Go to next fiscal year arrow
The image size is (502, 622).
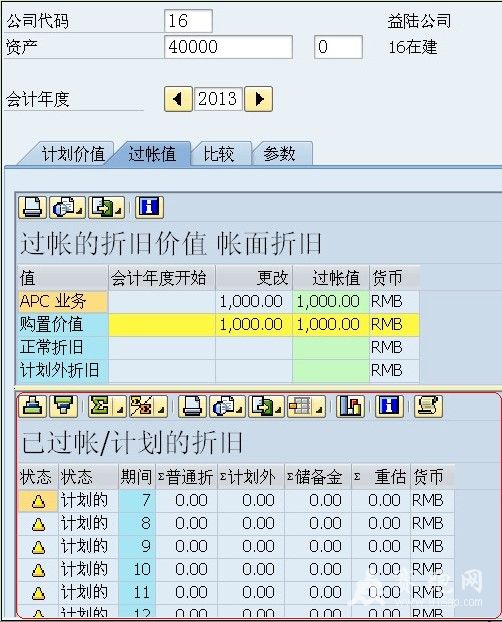click(x=258, y=99)
